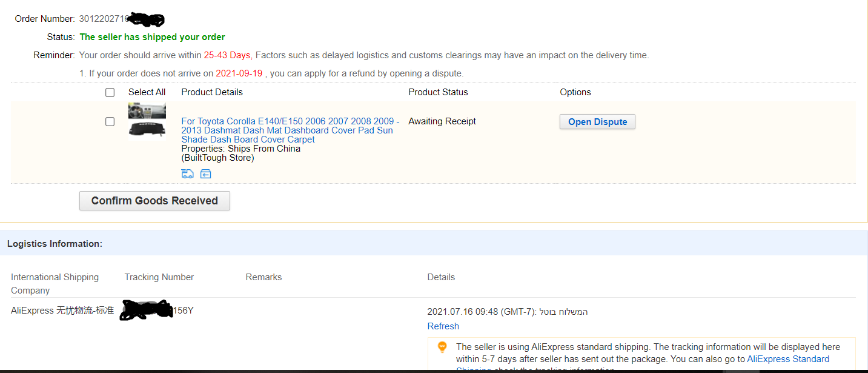
Task: Open a dispute with Open Dispute button
Action: (x=597, y=122)
